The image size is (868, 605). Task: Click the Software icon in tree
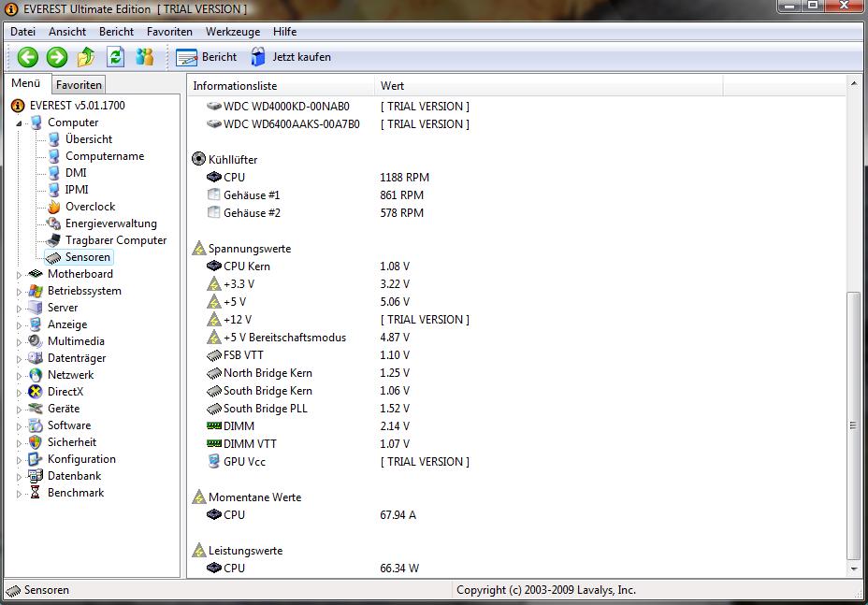[x=36, y=425]
